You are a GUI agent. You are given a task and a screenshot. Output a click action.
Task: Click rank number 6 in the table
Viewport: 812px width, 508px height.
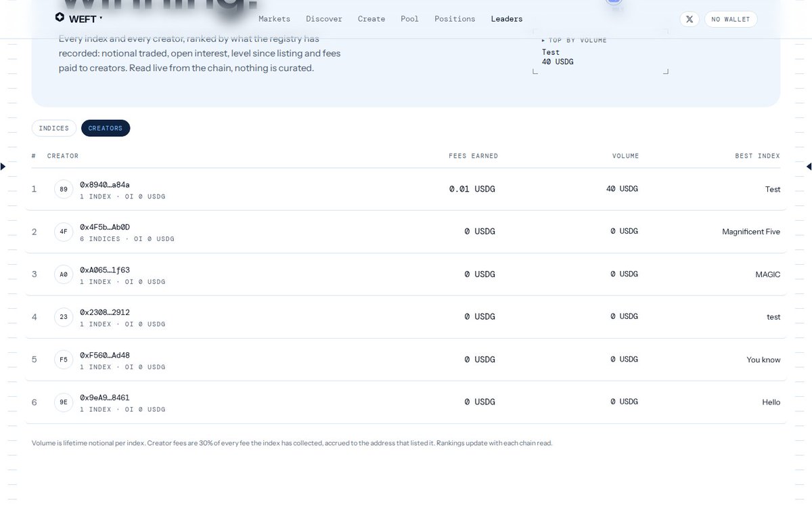pyautogui.click(x=35, y=402)
